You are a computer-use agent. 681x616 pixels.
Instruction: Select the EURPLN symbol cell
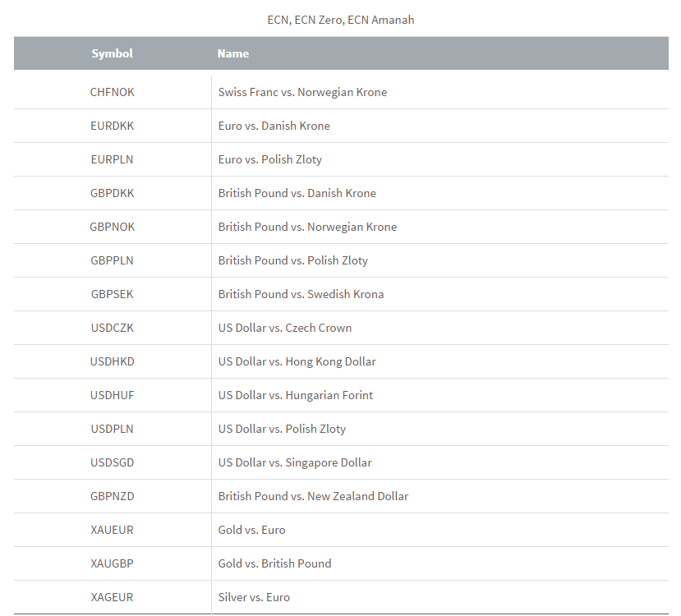click(x=112, y=159)
